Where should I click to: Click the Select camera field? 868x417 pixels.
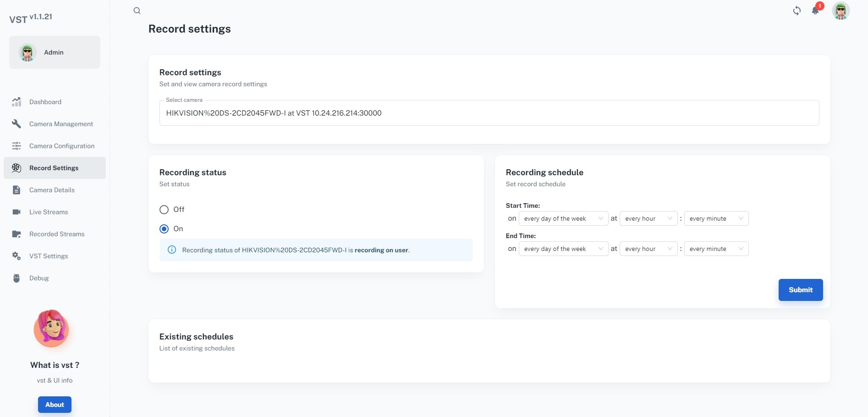pyautogui.click(x=489, y=113)
